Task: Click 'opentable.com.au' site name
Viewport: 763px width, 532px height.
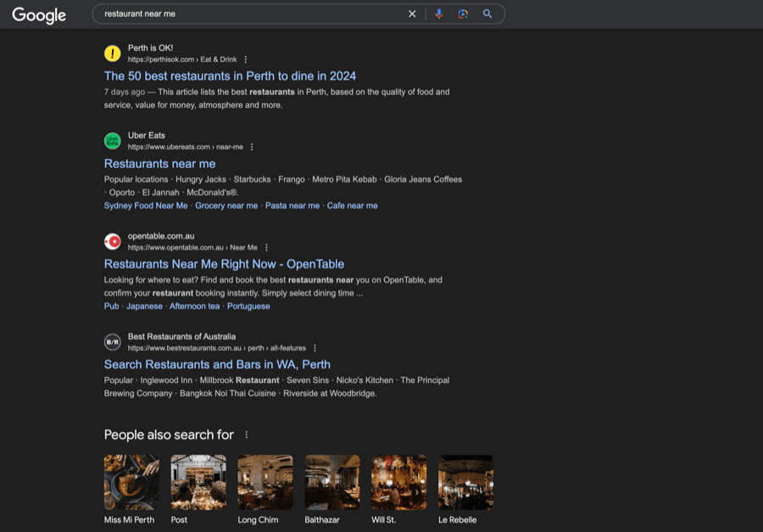Action: pos(161,236)
